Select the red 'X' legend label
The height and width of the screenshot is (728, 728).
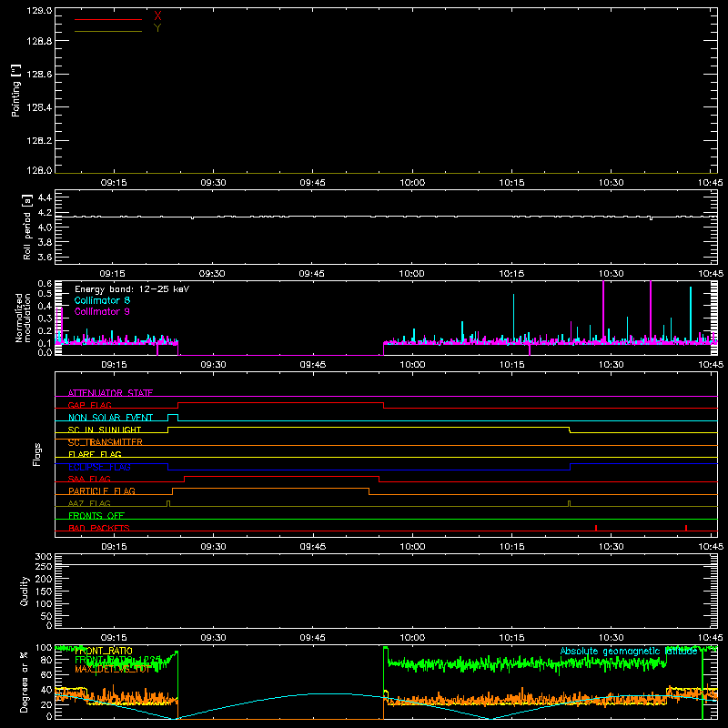click(157, 16)
